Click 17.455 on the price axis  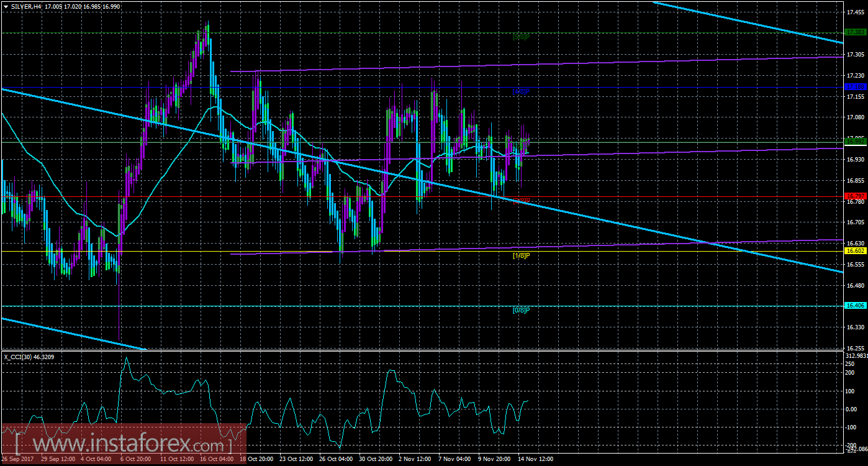point(855,12)
